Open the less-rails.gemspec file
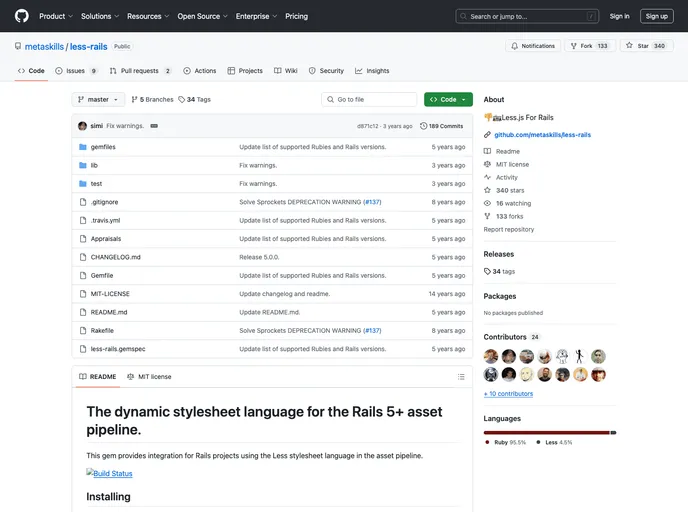The image size is (688, 512). (x=118, y=349)
